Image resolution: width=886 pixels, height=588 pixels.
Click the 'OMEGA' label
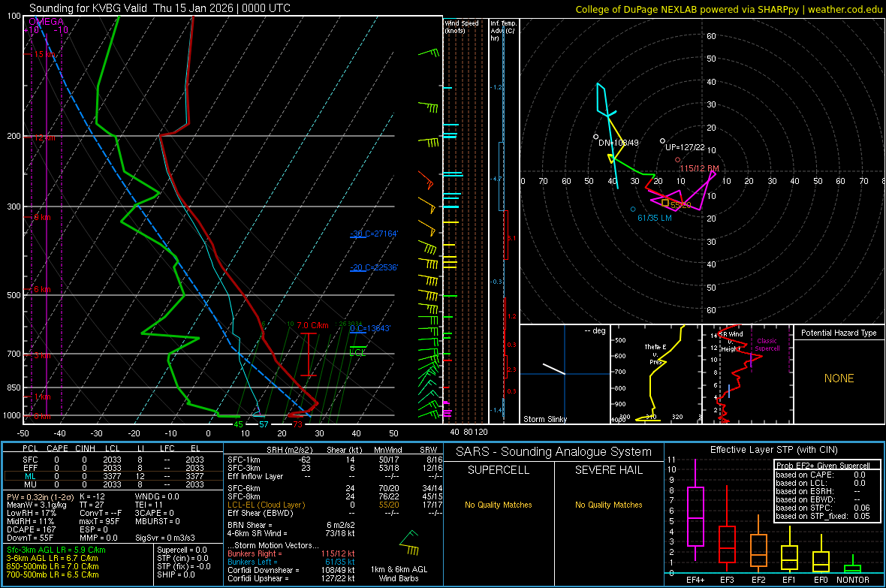tap(46, 22)
